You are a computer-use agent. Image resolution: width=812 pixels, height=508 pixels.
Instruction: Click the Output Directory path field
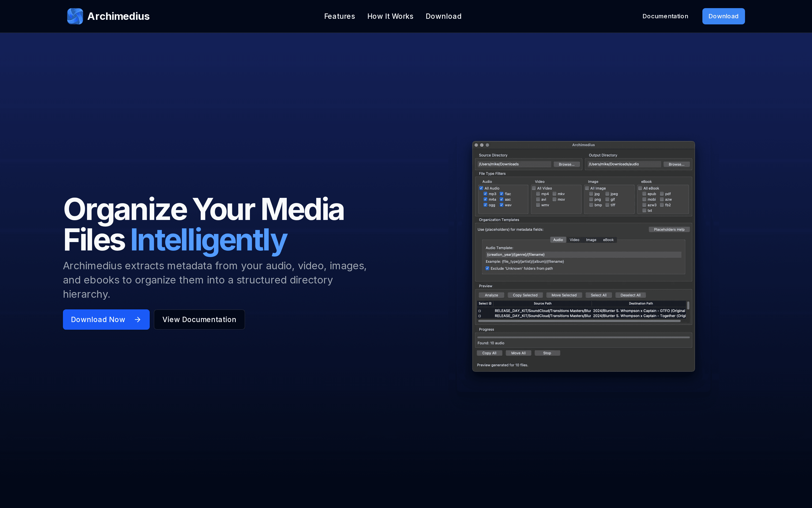tap(624, 164)
